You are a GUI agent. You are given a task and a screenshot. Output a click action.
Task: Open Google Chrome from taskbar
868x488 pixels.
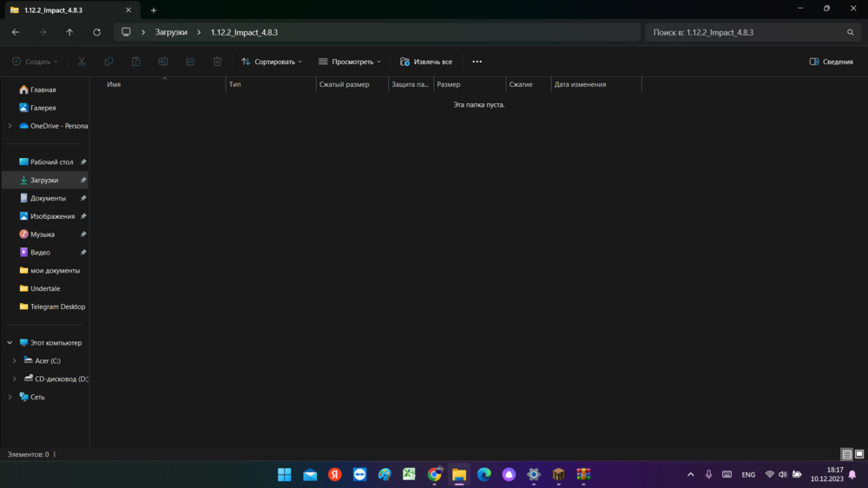click(x=435, y=475)
